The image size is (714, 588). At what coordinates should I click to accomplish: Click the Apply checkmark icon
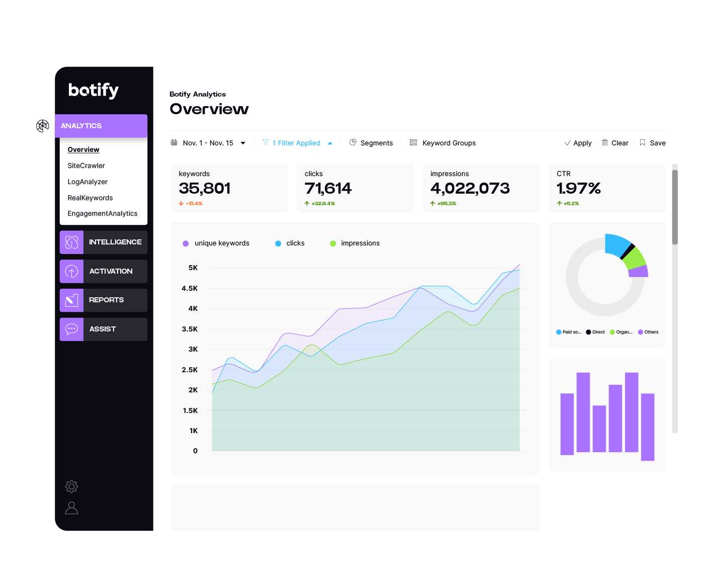point(568,143)
